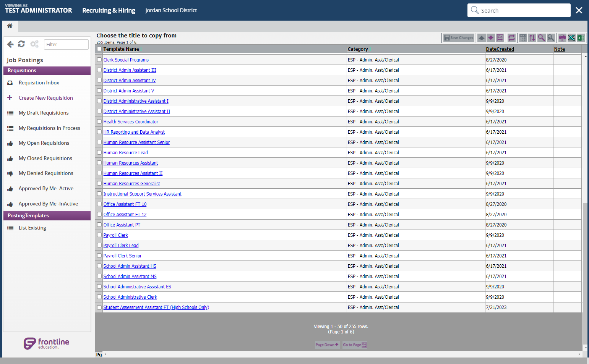This screenshot has height=364, width=589.
Task: Select checkbox for School Administrative Clerk
Action: 99,297
